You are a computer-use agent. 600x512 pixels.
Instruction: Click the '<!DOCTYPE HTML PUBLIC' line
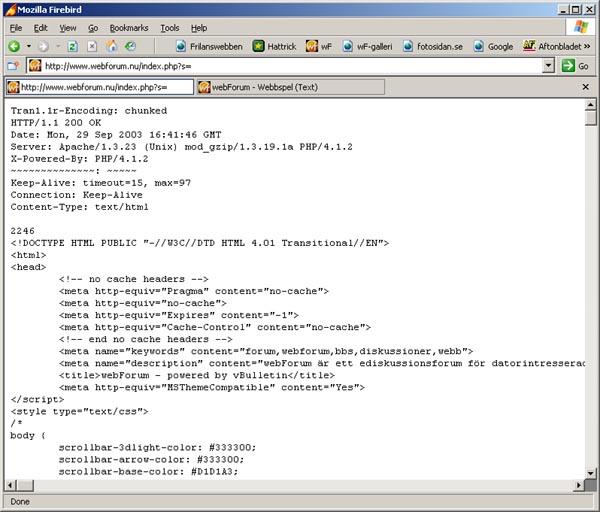200,243
